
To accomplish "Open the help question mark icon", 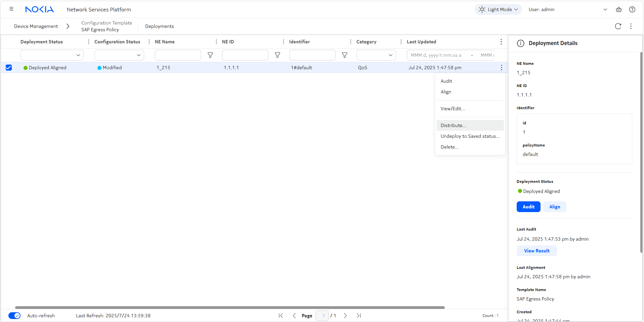I will pos(632,9).
